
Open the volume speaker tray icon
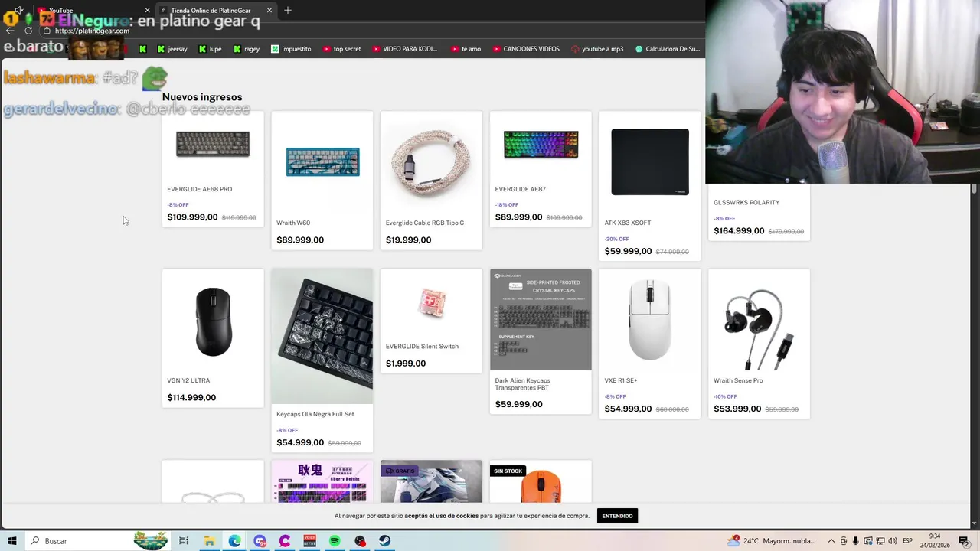point(893,541)
